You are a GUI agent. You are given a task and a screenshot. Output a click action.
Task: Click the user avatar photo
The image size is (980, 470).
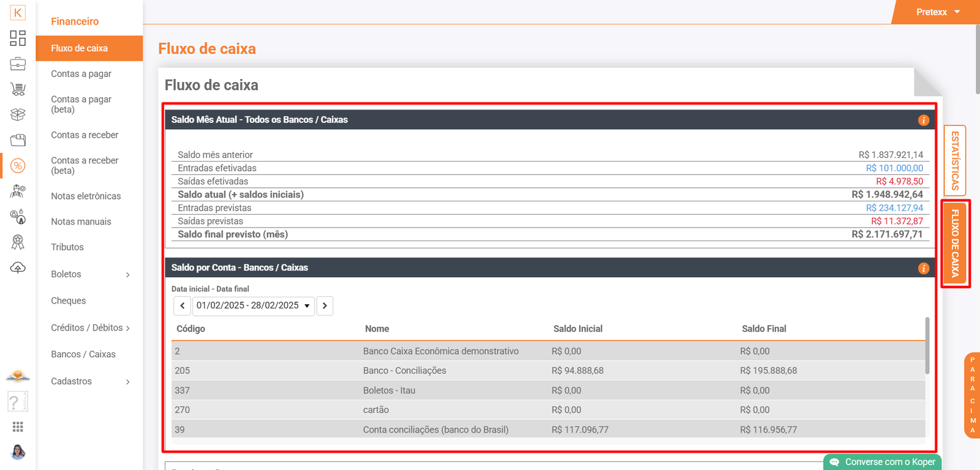tap(18, 452)
